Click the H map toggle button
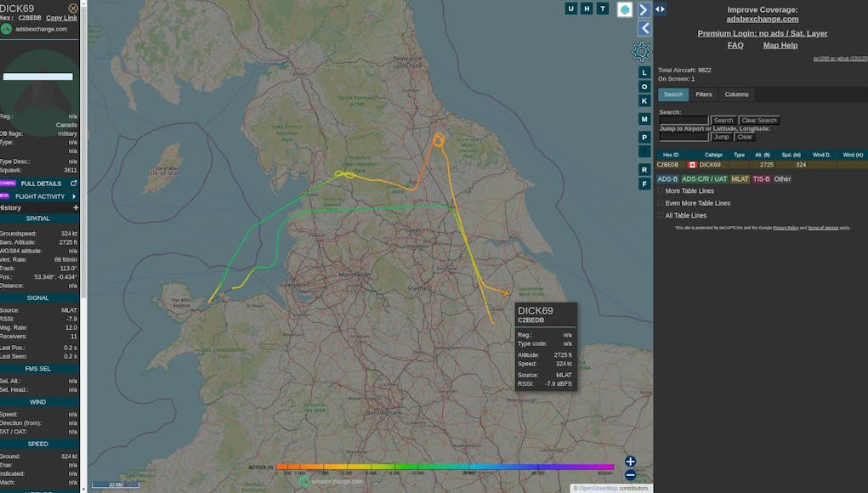The image size is (868, 493). click(x=587, y=8)
